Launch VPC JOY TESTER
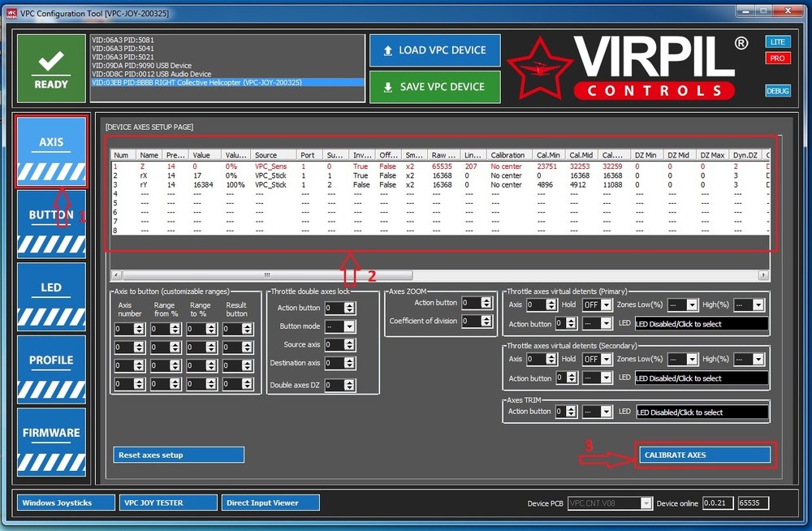Viewport: 812px width, 531px height. [x=168, y=503]
